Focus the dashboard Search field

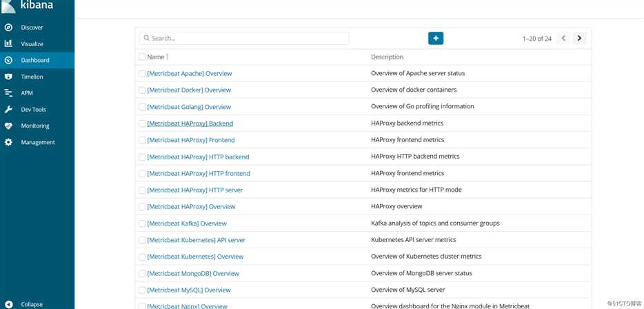click(x=244, y=38)
